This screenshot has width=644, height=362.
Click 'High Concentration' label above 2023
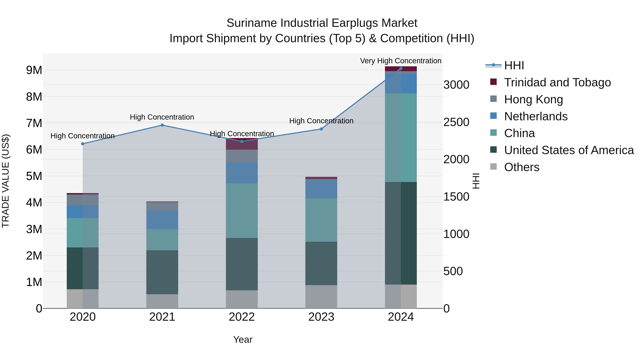pos(321,121)
